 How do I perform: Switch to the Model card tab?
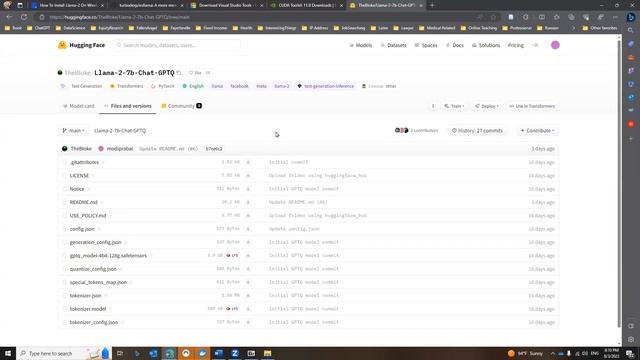[x=78, y=106]
